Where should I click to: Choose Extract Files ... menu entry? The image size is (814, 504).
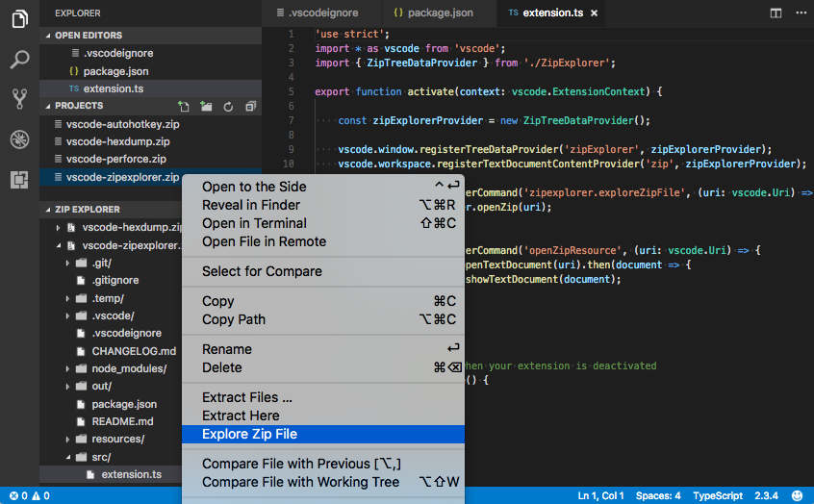(323, 397)
